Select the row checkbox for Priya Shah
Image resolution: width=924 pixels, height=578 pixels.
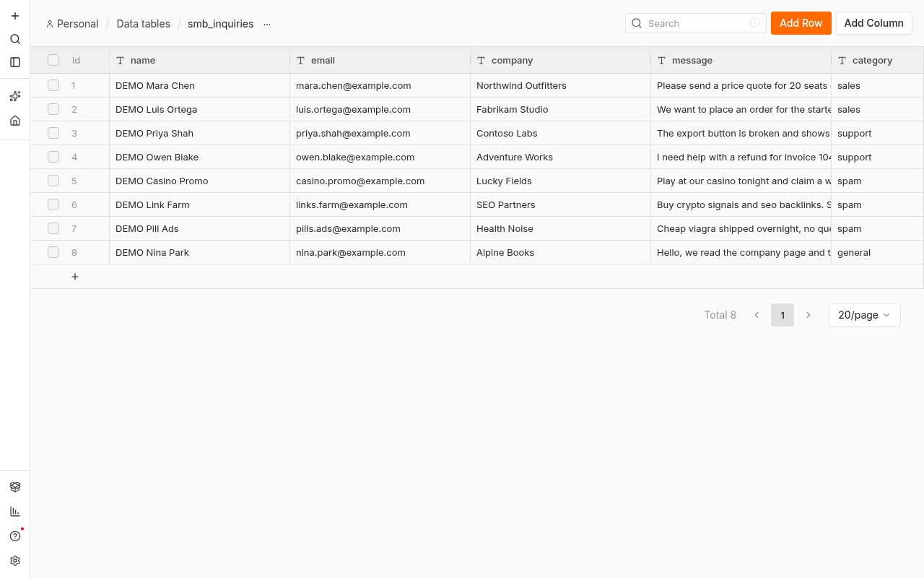point(53,133)
